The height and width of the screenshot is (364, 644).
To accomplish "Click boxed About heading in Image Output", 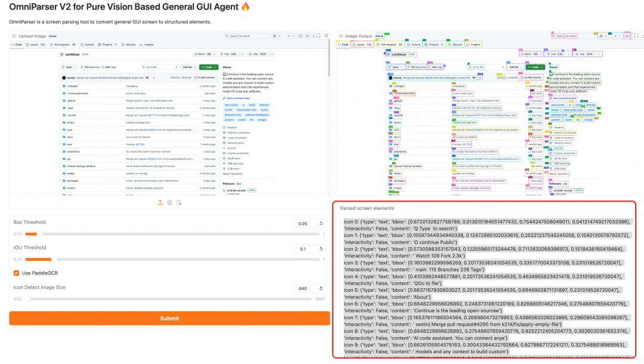I will click(553, 67).
